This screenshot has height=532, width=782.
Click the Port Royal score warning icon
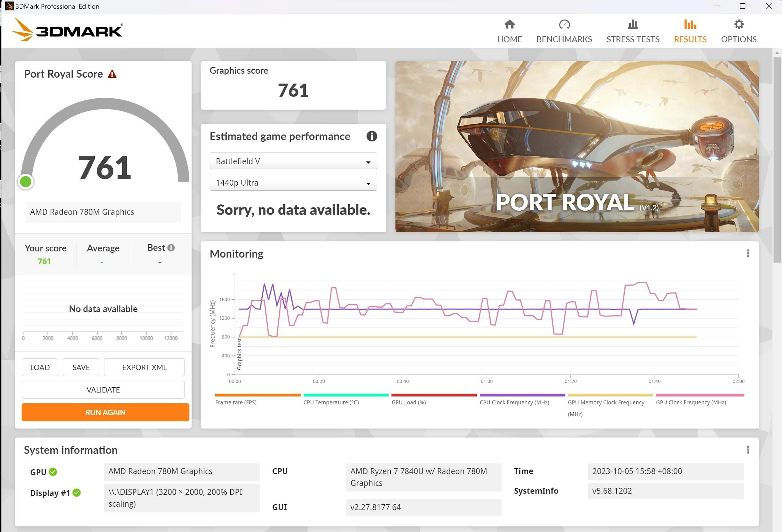[x=112, y=74]
